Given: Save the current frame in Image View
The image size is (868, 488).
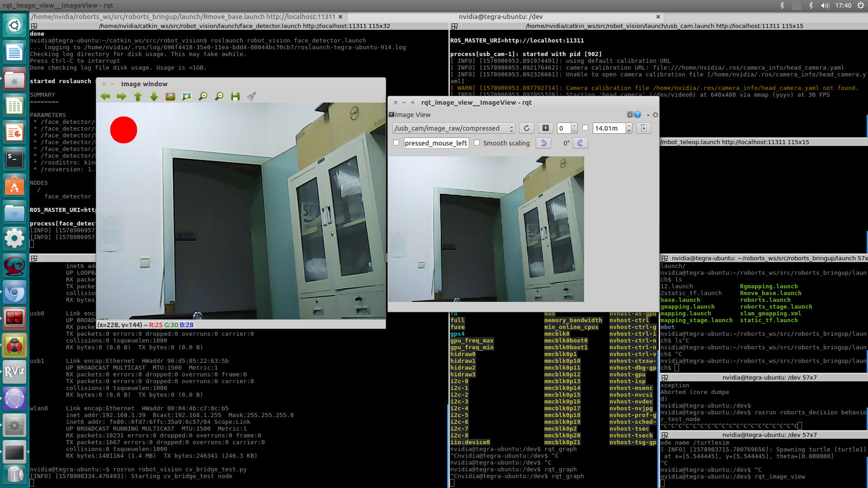Looking at the screenshot, I should pos(644,128).
